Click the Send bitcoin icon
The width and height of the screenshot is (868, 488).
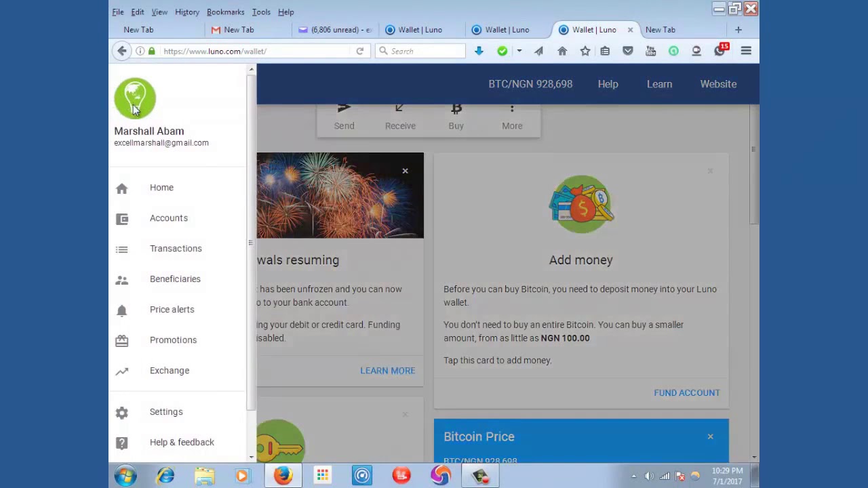pos(344,108)
